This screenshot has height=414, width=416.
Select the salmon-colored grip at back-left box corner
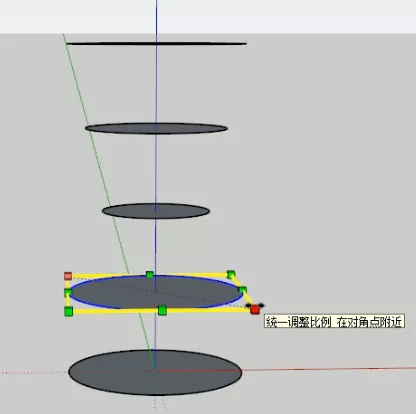(x=68, y=276)
